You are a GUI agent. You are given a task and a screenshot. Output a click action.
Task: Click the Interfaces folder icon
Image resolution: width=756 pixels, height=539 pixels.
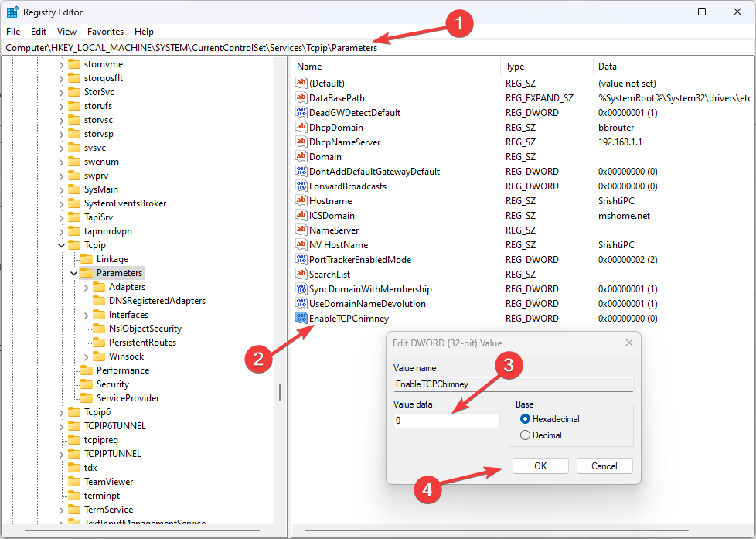click(x=99, y=315)
